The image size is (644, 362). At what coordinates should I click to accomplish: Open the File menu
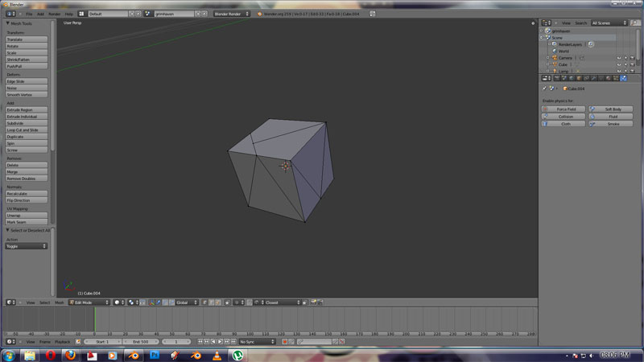click(29, 14)
